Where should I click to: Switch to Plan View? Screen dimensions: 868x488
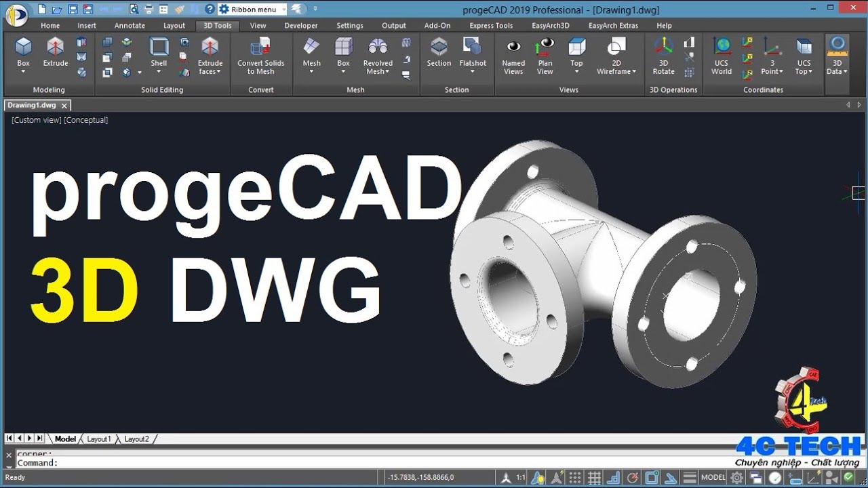click(x=545, y=56)
